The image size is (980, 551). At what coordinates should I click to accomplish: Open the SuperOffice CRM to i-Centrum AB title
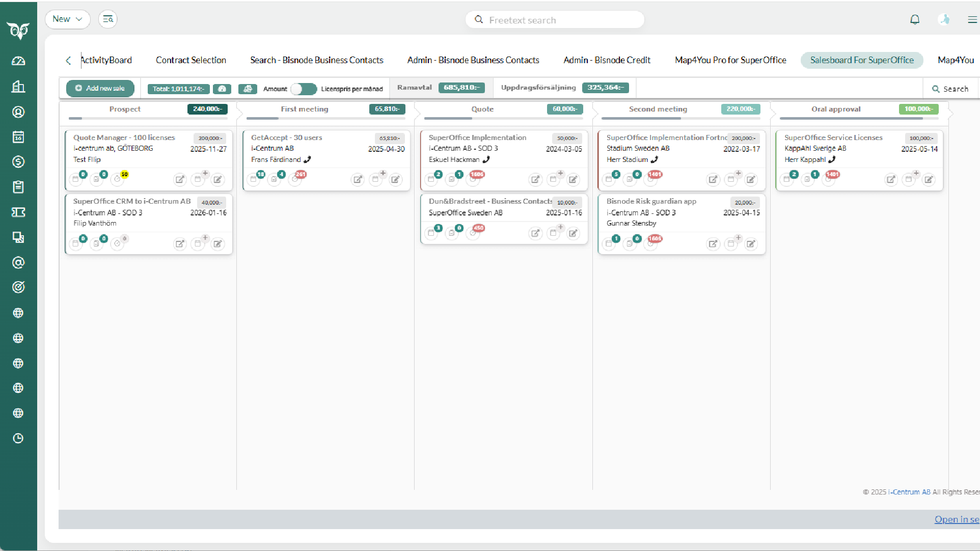pyautogui.click(x=132, y=201)
